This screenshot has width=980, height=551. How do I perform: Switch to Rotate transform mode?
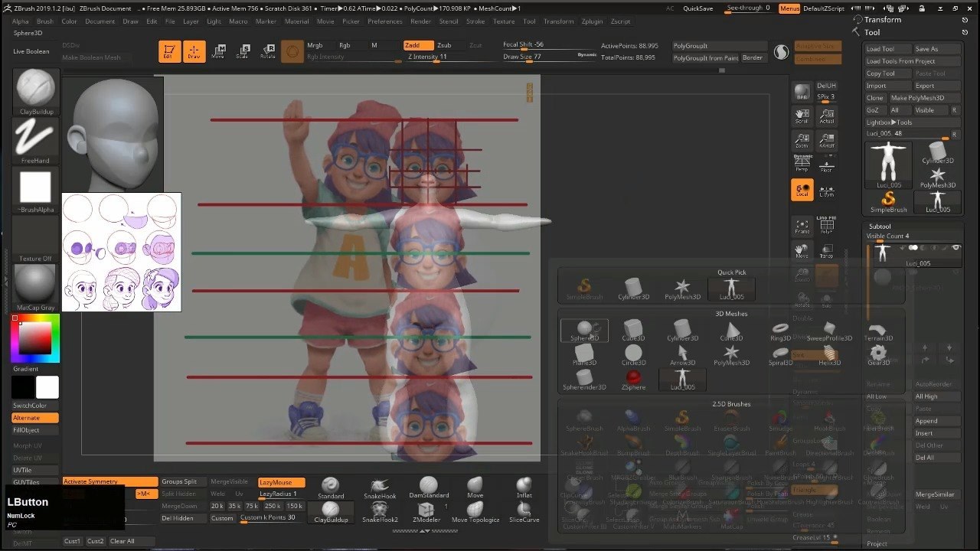click(x=267, y=51)
